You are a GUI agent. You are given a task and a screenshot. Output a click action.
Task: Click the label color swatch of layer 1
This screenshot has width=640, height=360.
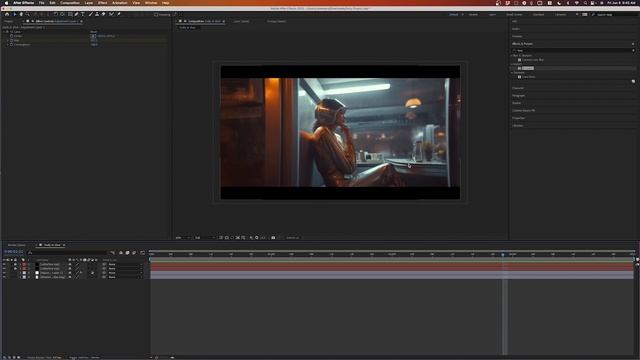pyautogui.click(x=24, y=264)
